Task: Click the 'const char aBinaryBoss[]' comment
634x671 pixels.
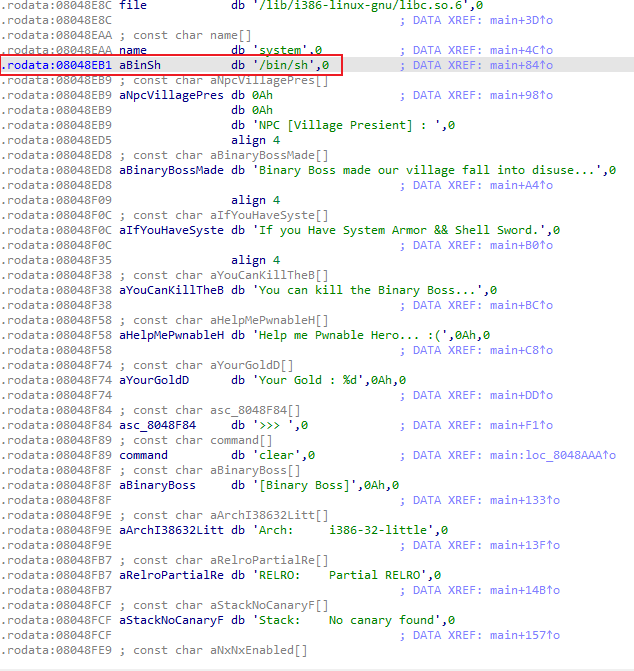Action: point(216,469)
